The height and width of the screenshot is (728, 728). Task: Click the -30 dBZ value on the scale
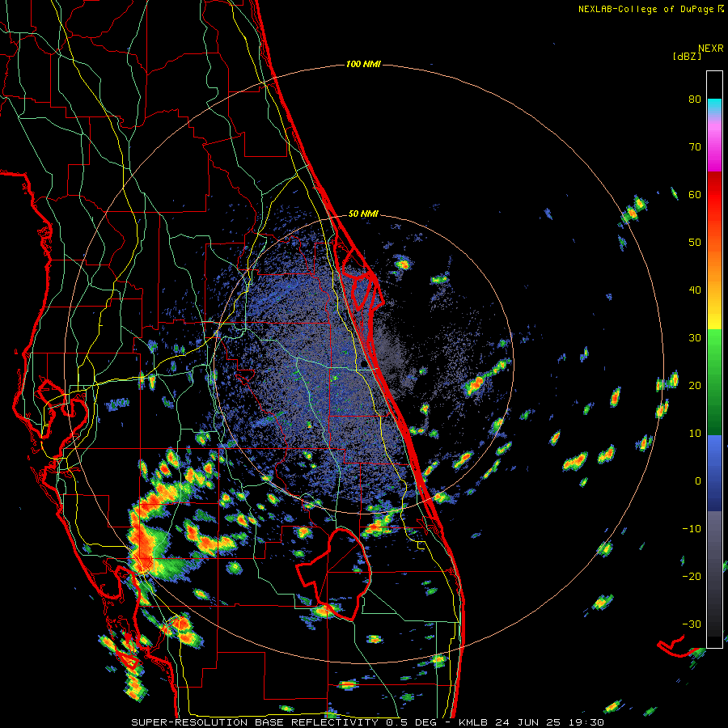click(692, 624)
